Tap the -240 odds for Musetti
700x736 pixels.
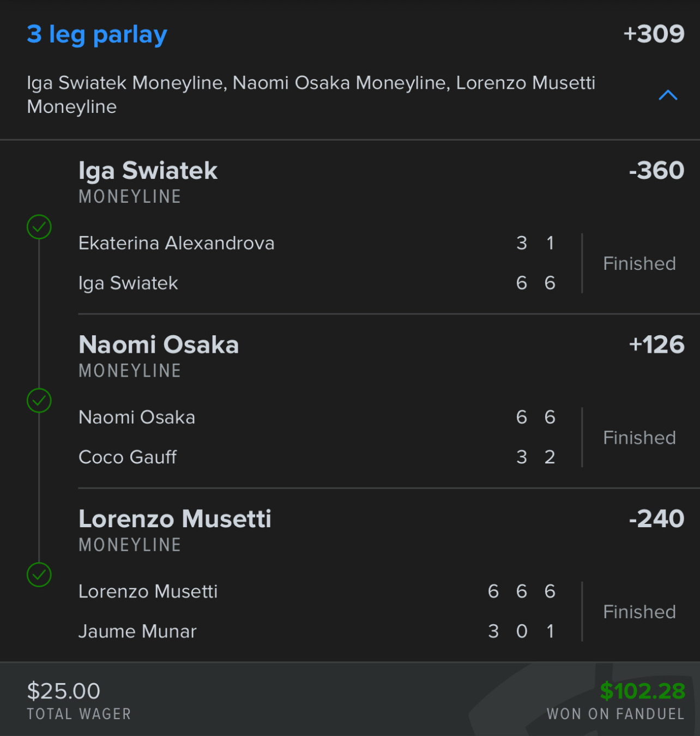656,518
